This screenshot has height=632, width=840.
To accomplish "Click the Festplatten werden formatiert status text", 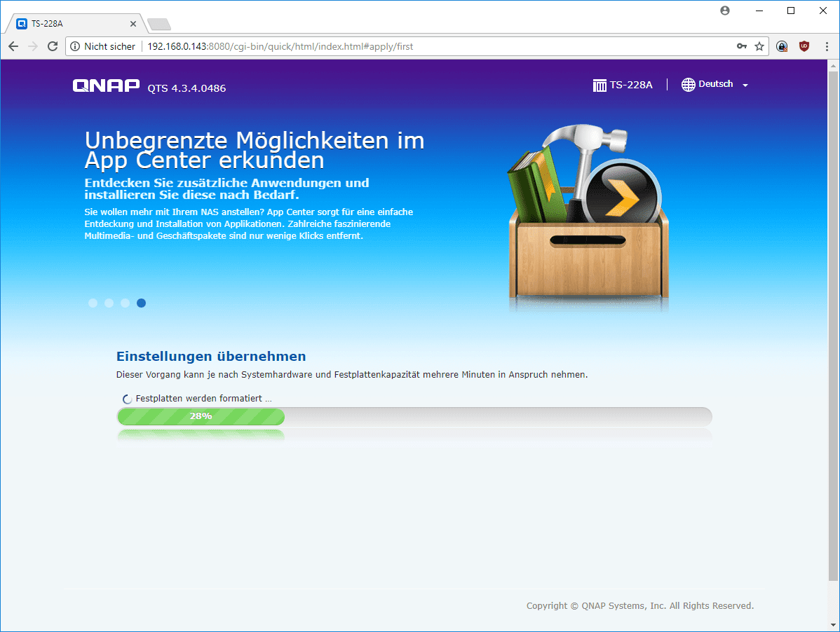I will [x=203, y=399].
